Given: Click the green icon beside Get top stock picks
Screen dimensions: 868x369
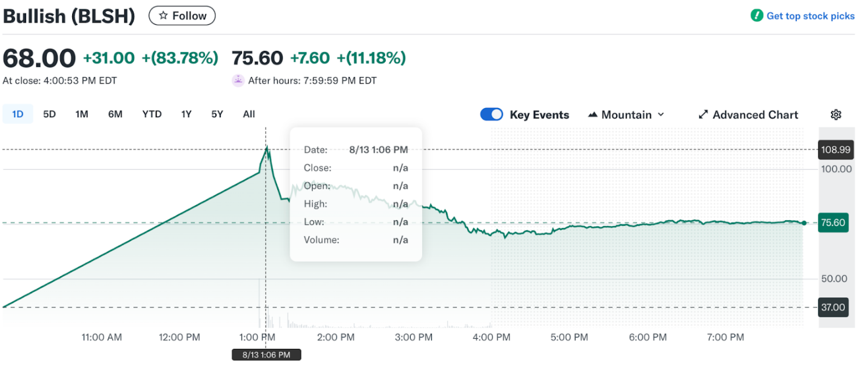Looking at the screenshot, I should click(x=756, y=15).
